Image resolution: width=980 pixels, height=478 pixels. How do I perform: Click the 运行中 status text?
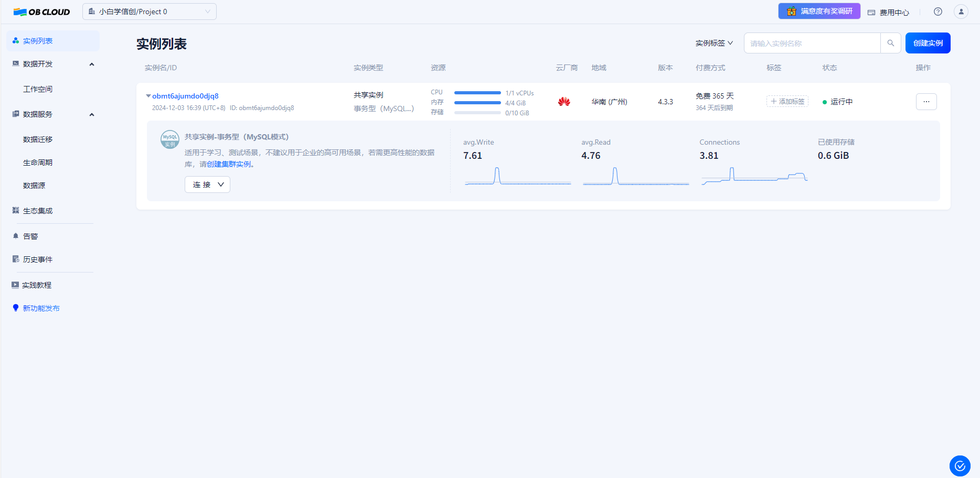coord(841,102)
